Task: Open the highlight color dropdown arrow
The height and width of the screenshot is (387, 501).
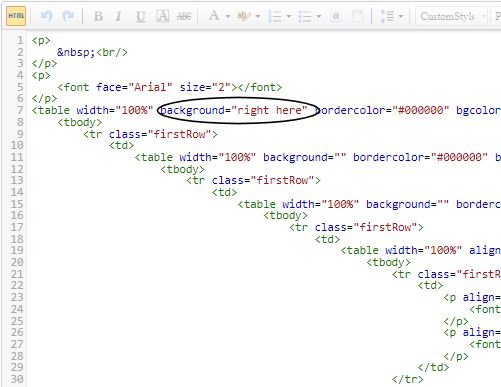Action: coord(257,16)
